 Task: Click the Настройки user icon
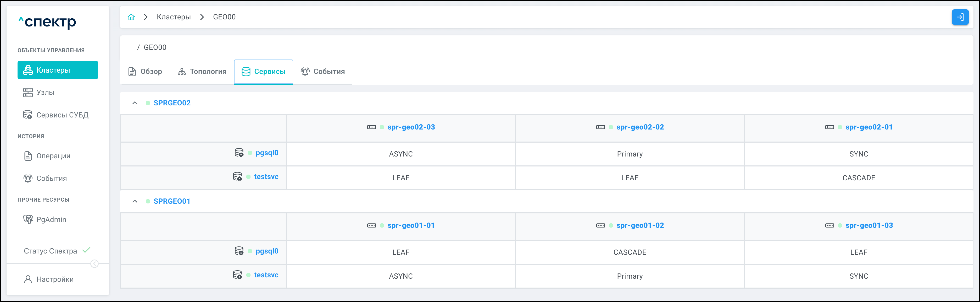tap(28, 279)
